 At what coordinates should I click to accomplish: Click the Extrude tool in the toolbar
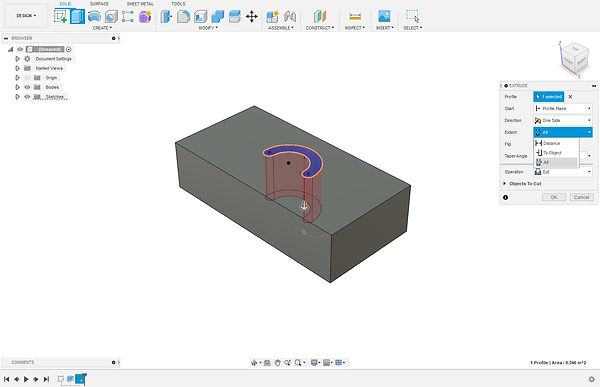(x=78, y=16)
